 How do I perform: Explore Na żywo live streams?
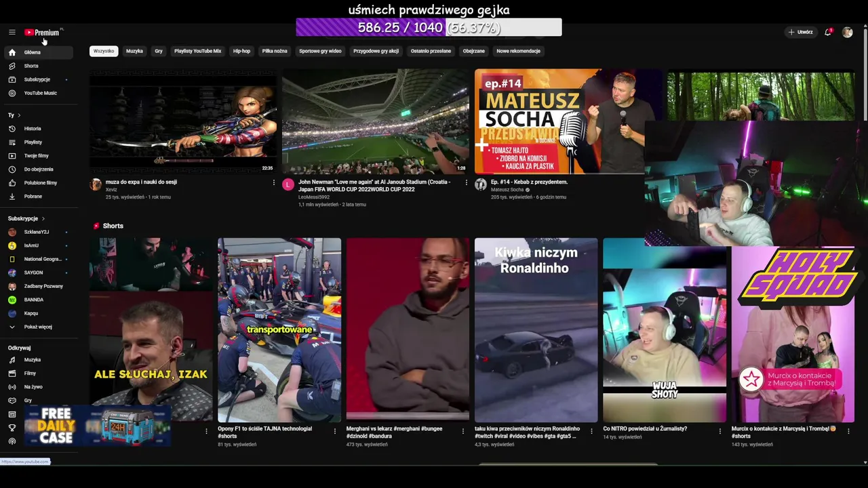coord(39,387)
